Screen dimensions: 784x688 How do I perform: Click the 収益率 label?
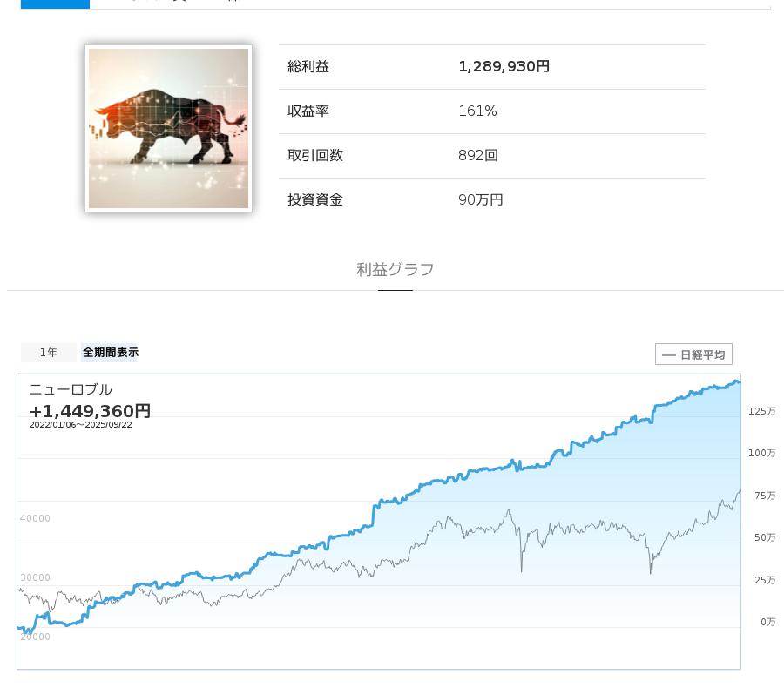point(308,111)
